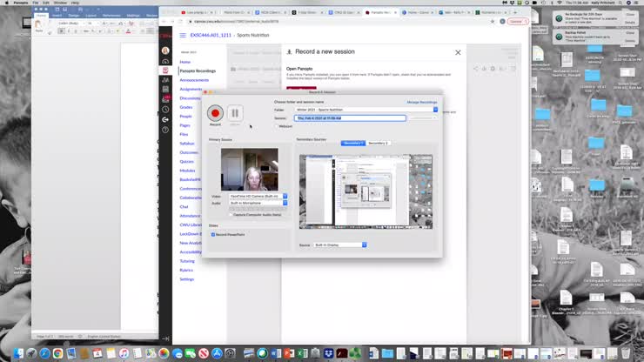Viewport: 644px width, 362px height.
Task: Click the webcam preview thumbnail
Action: [249, 170]
